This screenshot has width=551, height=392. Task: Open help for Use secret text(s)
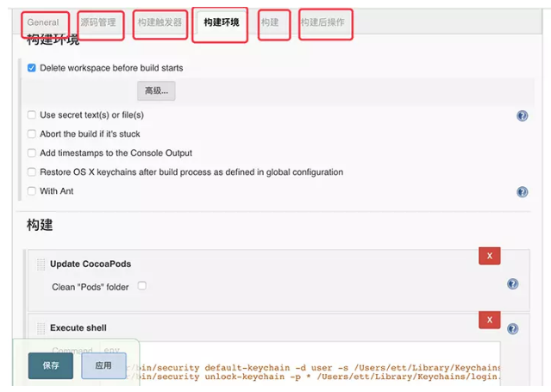coord(523,115)
